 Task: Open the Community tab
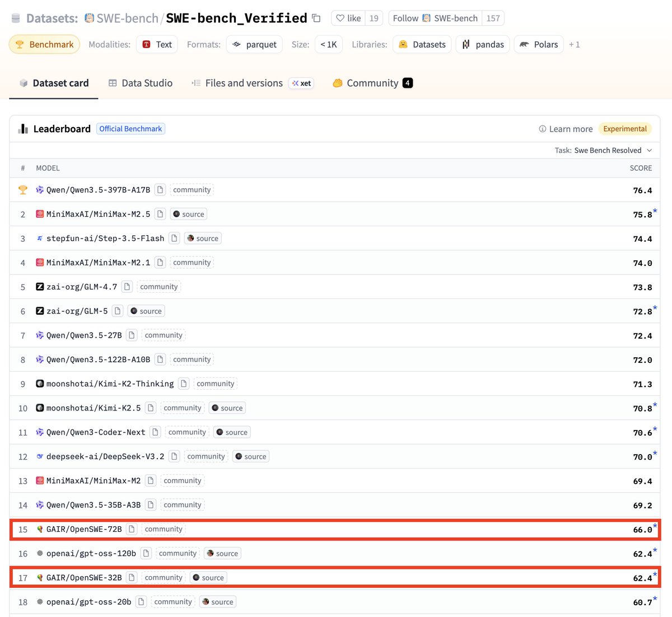tap(372, 83)
